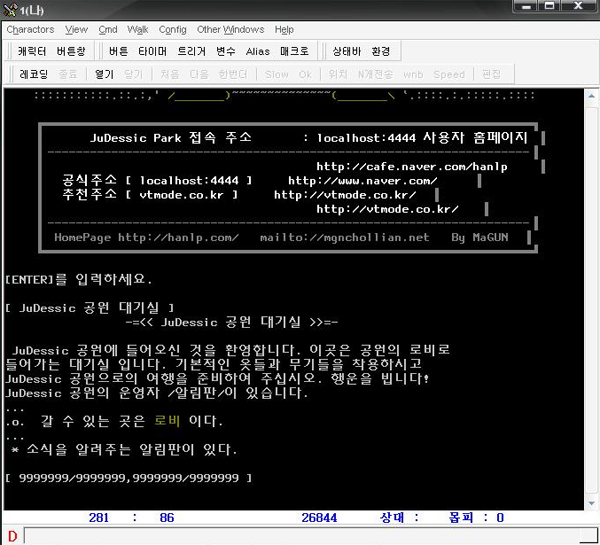Click the 캐릭터 toolbar button
Screen dimensions: 600x545
click(x=32, y=51)
